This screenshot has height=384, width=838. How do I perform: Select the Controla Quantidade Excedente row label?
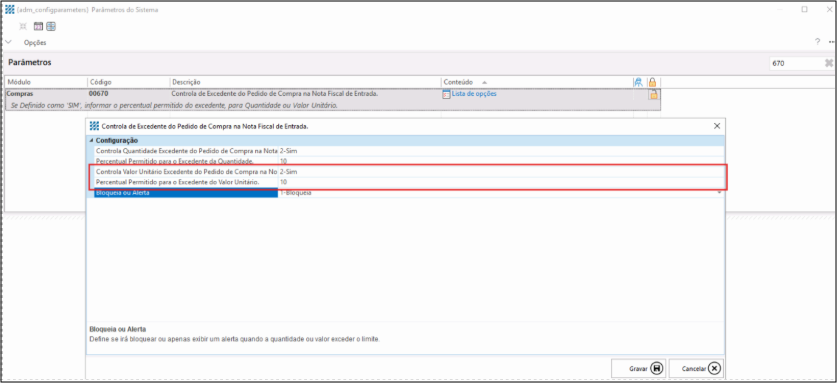coord(186,151)
